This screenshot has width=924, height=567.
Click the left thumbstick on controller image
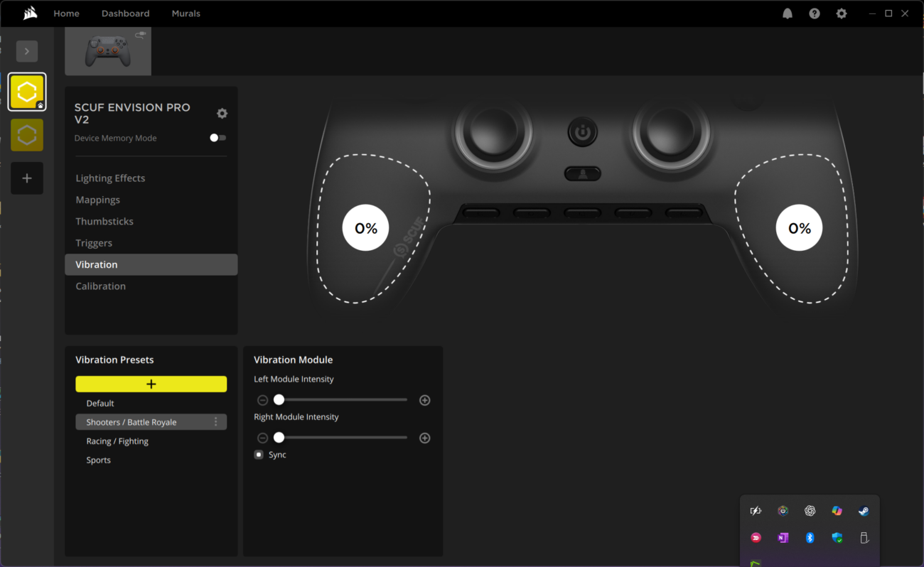[493, 133]
